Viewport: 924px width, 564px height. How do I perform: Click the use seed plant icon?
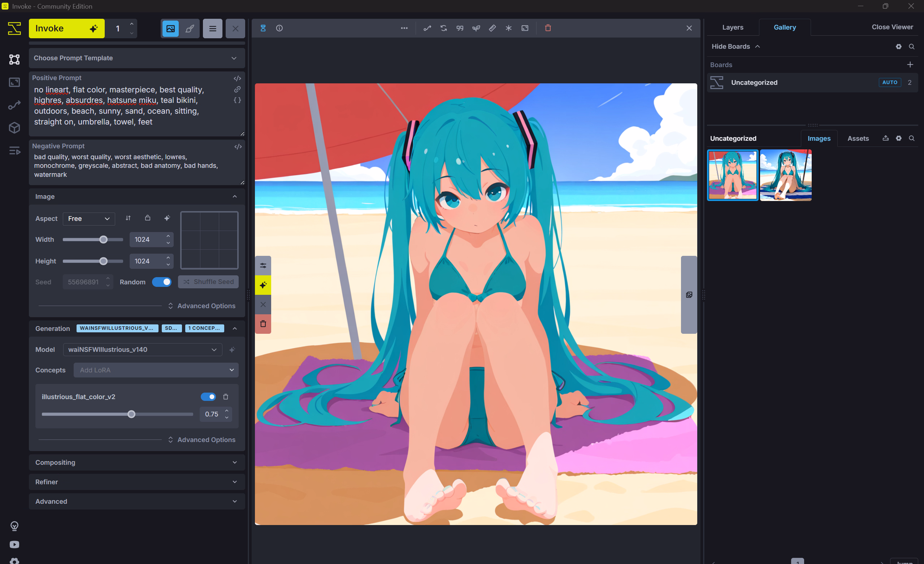pyautogui.click(x=476, y=28)
